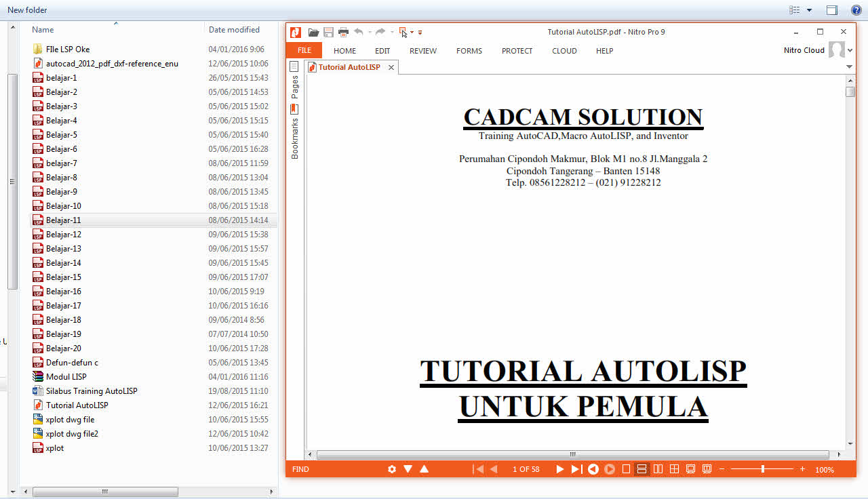Enable facing pages view mode
The width and height of the screenshot is (868, 499).
click(x=658, y=469)
